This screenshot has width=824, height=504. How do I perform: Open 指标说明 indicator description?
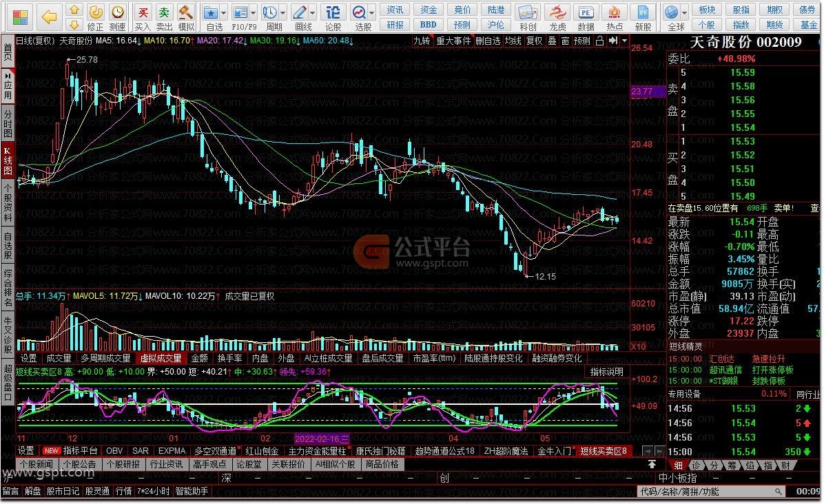(x=606, y=372)
